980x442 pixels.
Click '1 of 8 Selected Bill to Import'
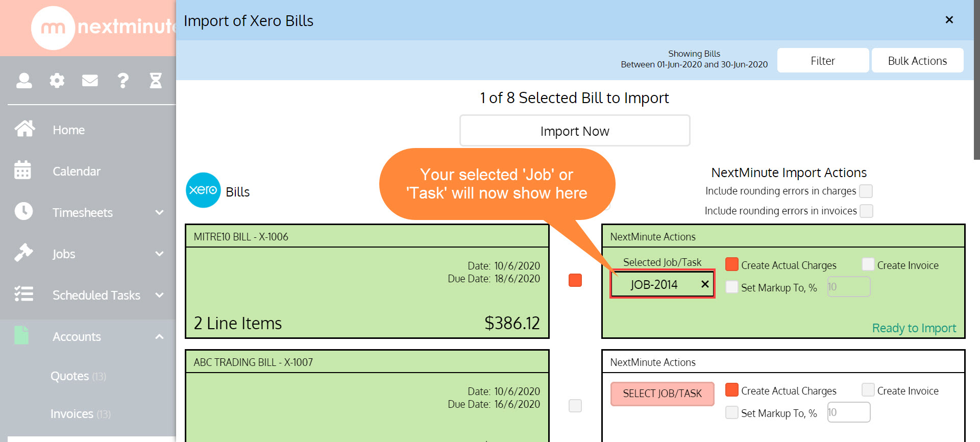574,98
